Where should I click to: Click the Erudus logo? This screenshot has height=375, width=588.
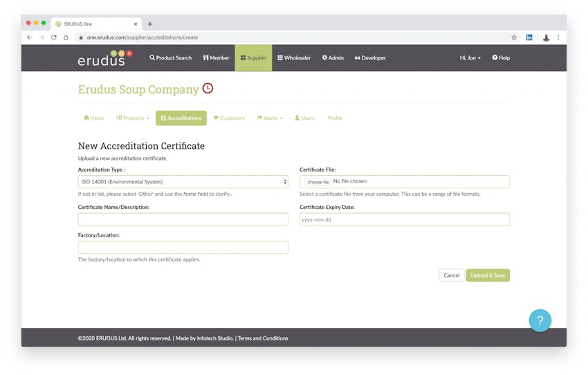coord(105,58)
